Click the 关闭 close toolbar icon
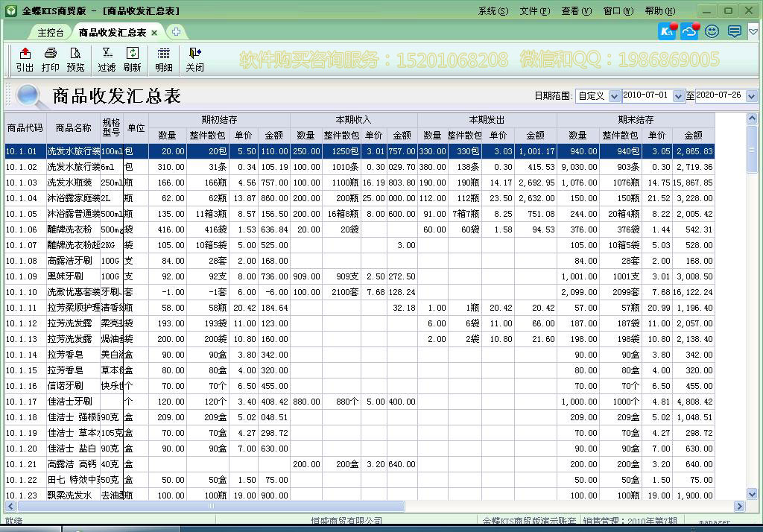Screen dimensions: 763x532 [194, 59]
